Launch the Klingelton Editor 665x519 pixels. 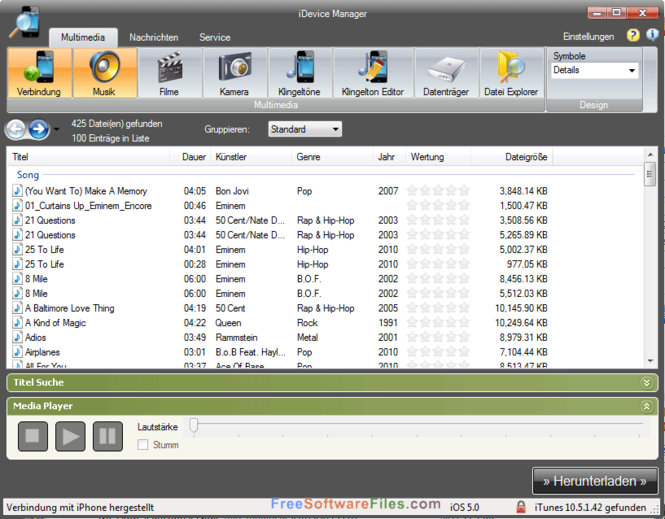point(373,73)
